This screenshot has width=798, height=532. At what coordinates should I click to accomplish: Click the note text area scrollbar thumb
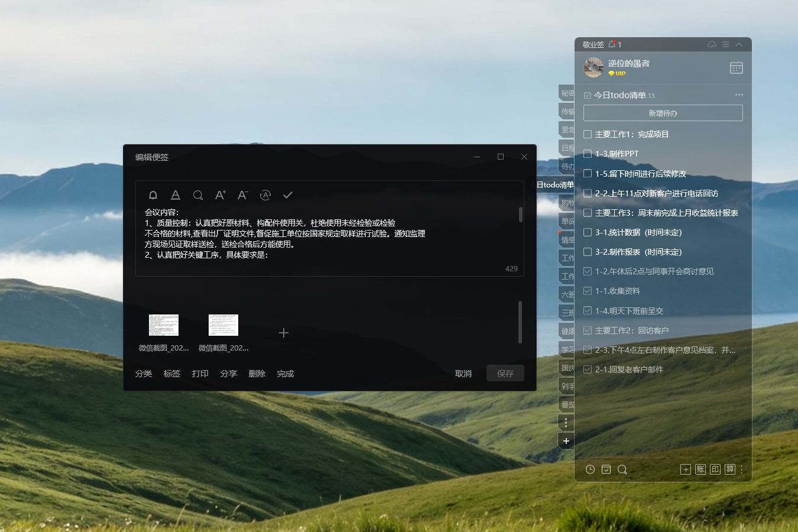(520, 215)
